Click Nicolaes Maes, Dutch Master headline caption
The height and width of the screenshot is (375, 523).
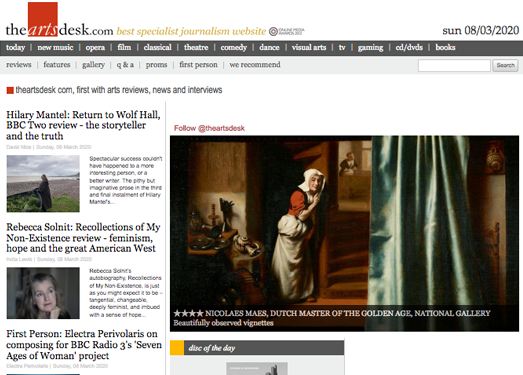(x=348, y=313)
